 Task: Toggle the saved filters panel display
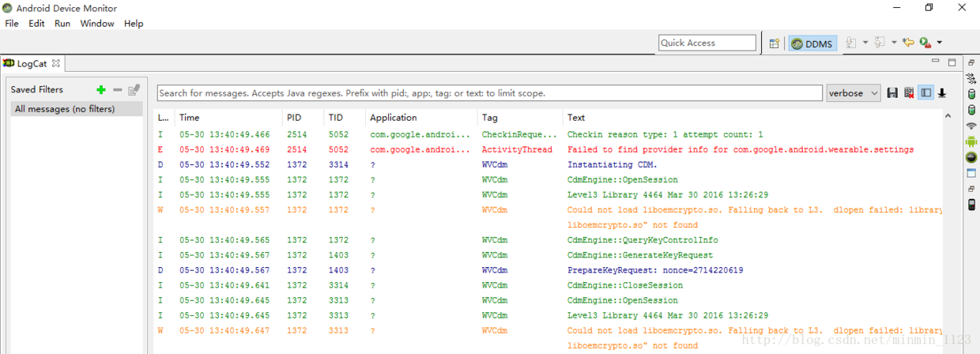925,93
